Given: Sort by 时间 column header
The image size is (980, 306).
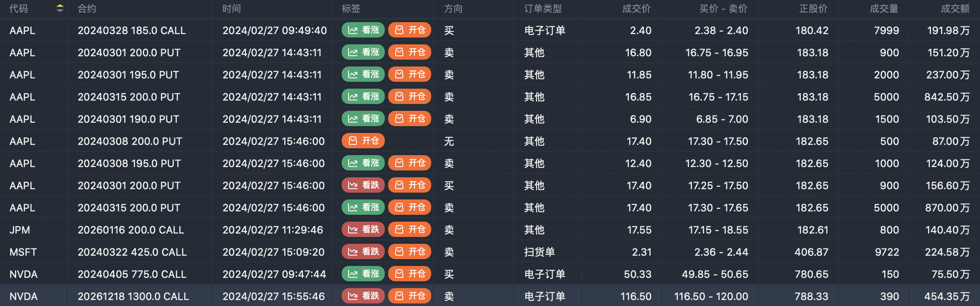Looking at the screenshot, I should pyautogui.click(x=231, y=9).
